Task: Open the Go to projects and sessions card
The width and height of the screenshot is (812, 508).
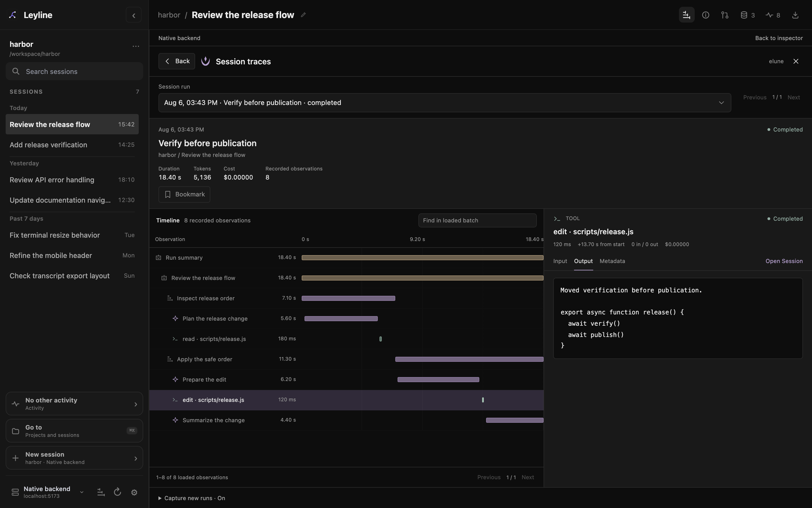Action: 74,431
